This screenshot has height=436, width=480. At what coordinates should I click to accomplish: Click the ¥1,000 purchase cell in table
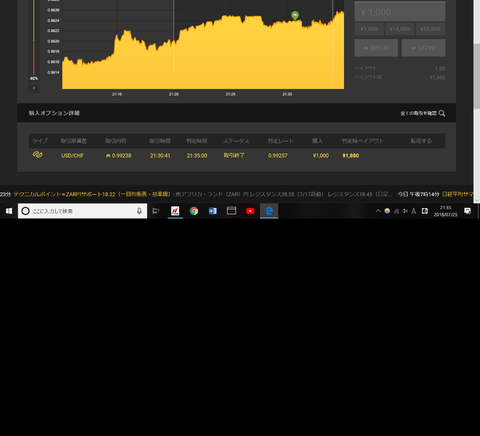(x=321, y=156)
